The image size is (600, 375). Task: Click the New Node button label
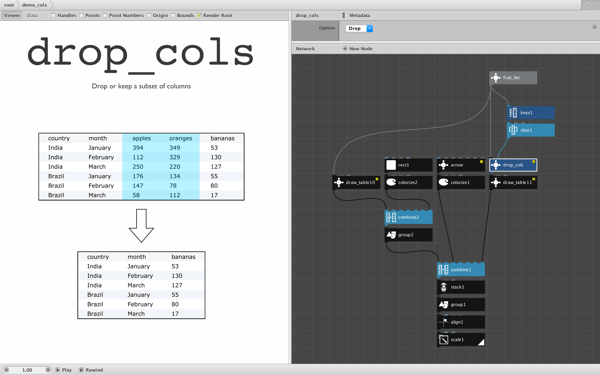pos(361,49)
